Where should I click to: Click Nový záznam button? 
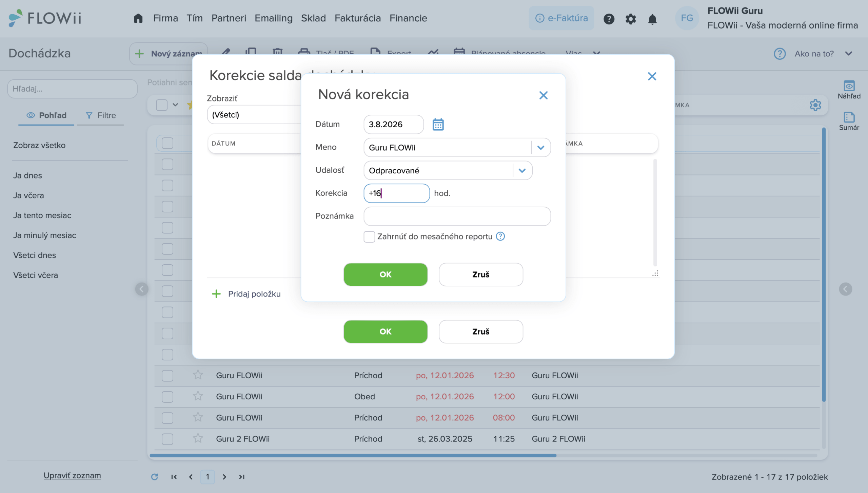pyautogui.click(x=168, y=53)
